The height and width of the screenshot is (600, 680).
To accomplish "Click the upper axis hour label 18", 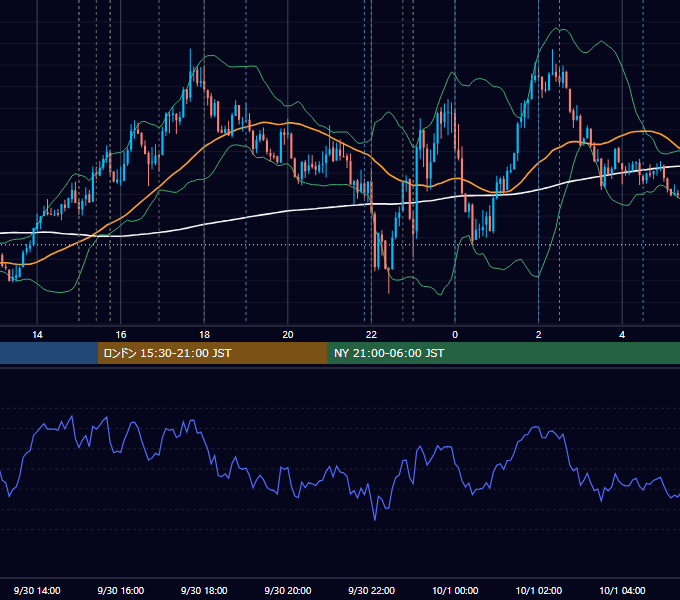I will click(x=204, y=335).
